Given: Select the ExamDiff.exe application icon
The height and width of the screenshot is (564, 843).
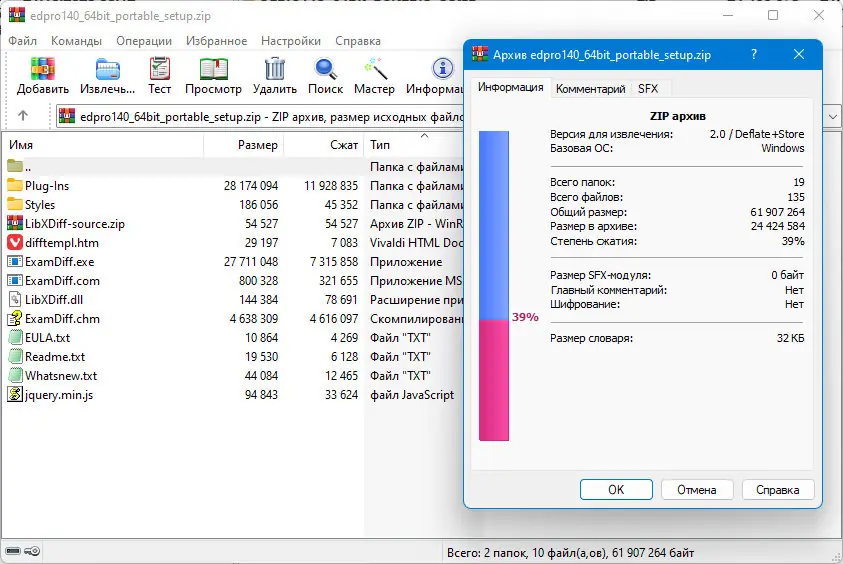Looking at the screenshot, I should (x=15, y=262).
